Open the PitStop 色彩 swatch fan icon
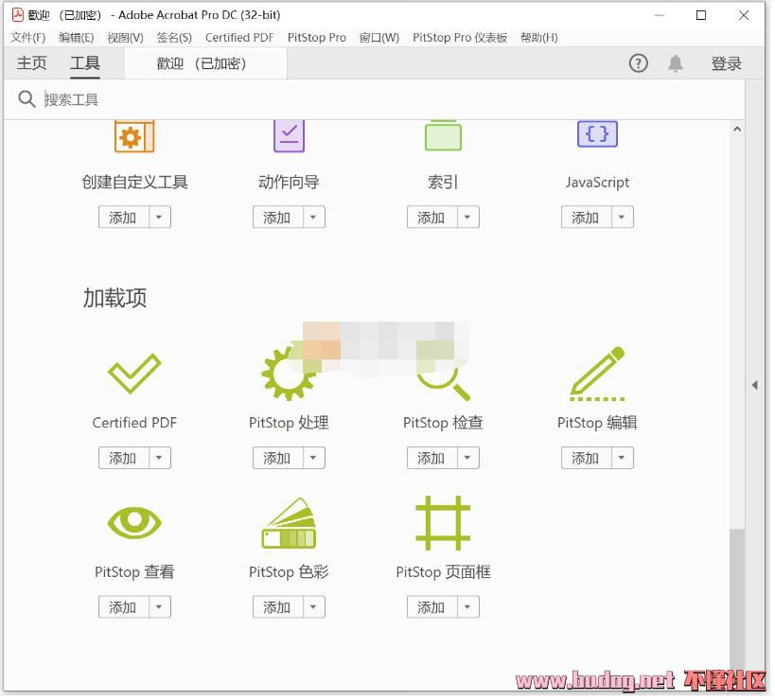The height and width of the screenshot is (700, 775). pos(290,523)
